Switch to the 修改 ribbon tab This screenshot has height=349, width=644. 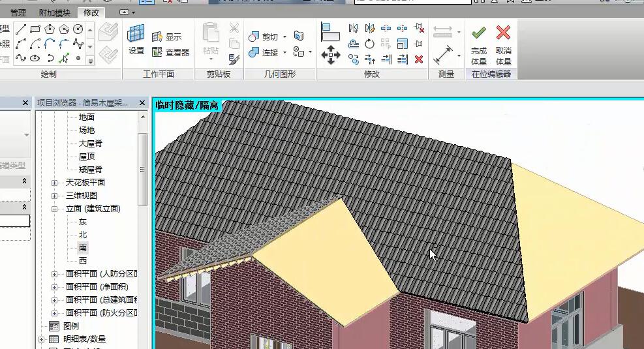[x=91, y=13]
